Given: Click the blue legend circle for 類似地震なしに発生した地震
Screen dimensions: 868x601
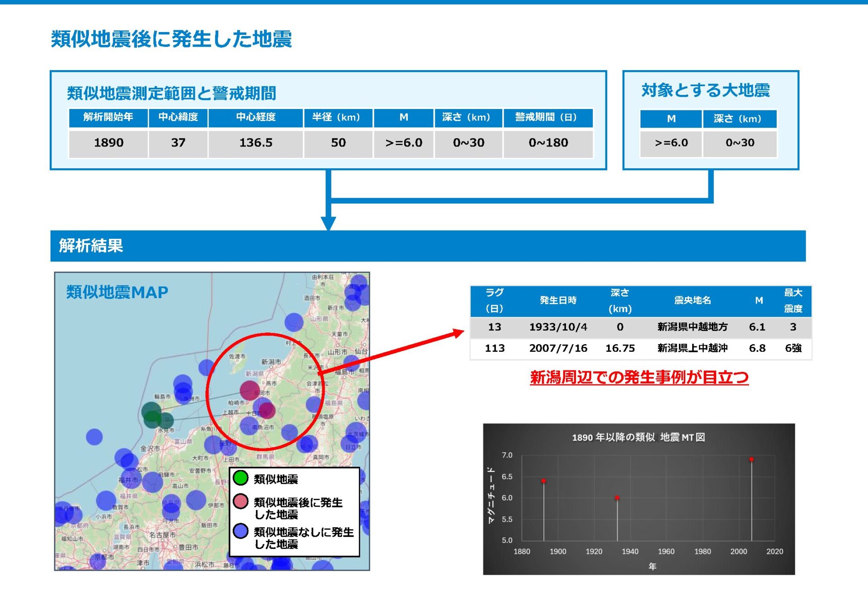Looking at the screenshot, I should click(241, 531).
